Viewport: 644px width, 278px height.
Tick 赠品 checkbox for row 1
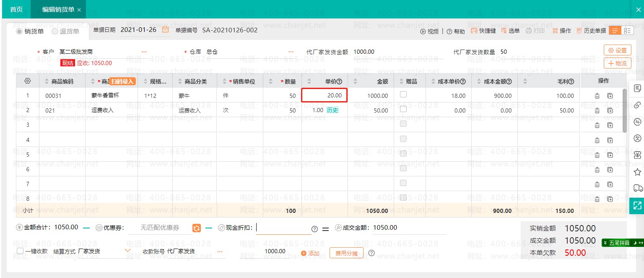coord(403,94)
